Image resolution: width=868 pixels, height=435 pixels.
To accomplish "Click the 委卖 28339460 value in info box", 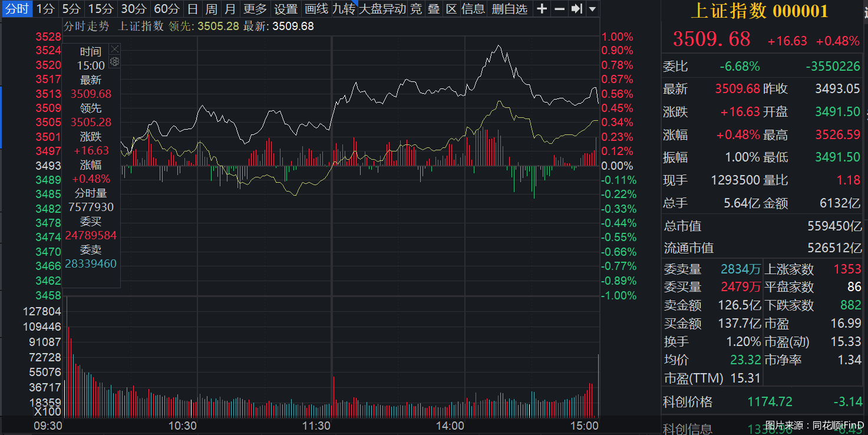I will click(x=91, y=263).
